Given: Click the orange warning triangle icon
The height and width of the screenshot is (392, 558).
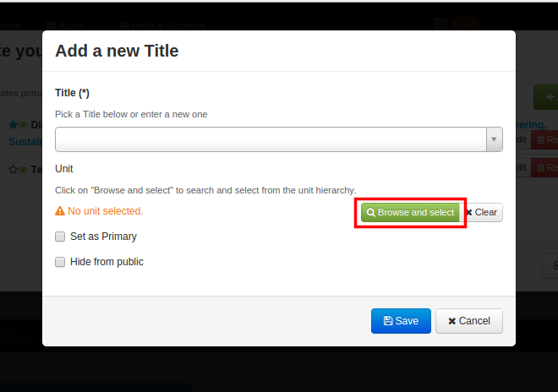Looking at the screenshot, I should point(60,211).
